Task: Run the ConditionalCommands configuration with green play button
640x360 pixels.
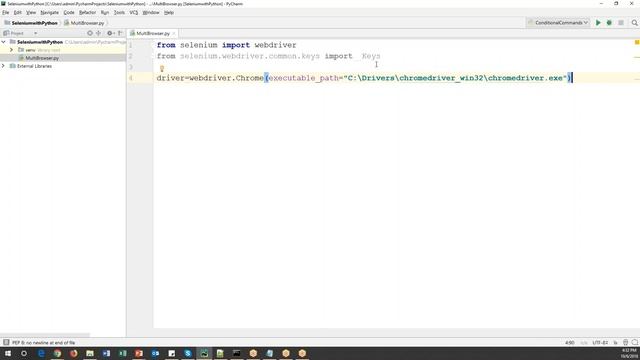Action: point(598,23)
